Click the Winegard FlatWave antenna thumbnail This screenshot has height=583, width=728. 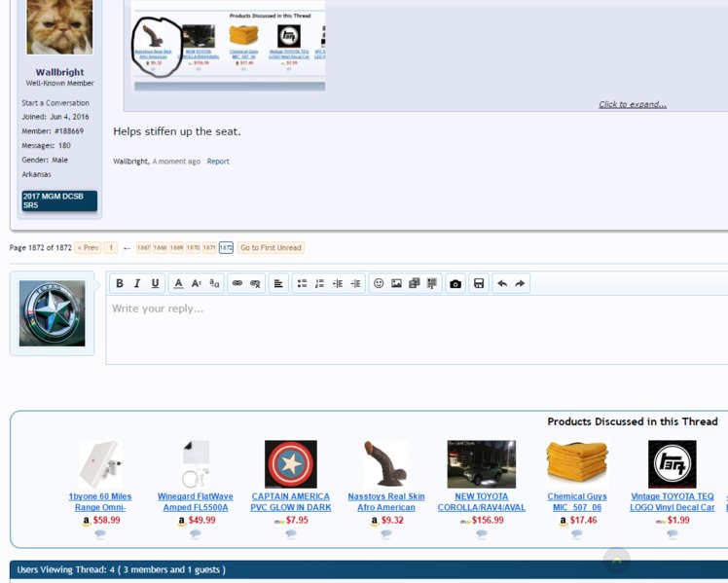(x=196, y=464)
